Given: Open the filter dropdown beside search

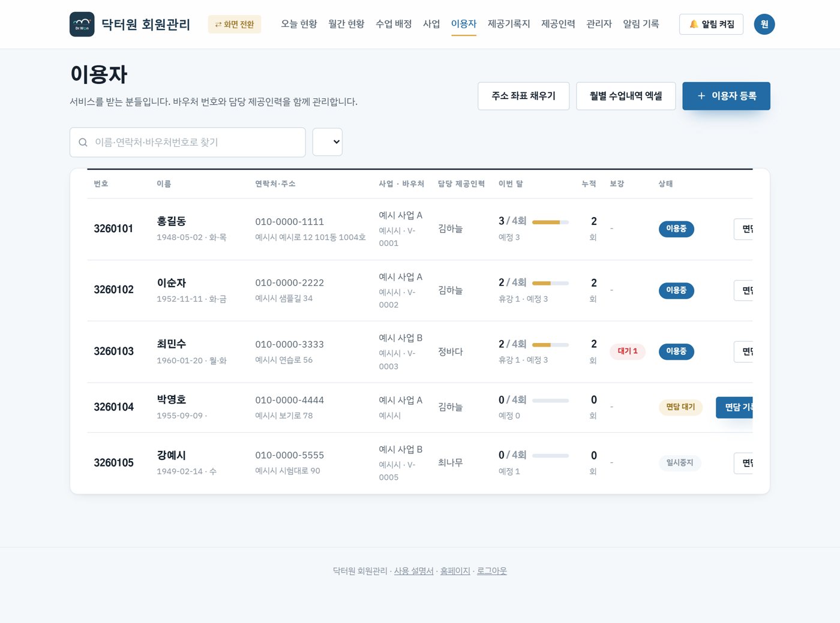Looking at the screenshot, I should click(x=328, y=142).
